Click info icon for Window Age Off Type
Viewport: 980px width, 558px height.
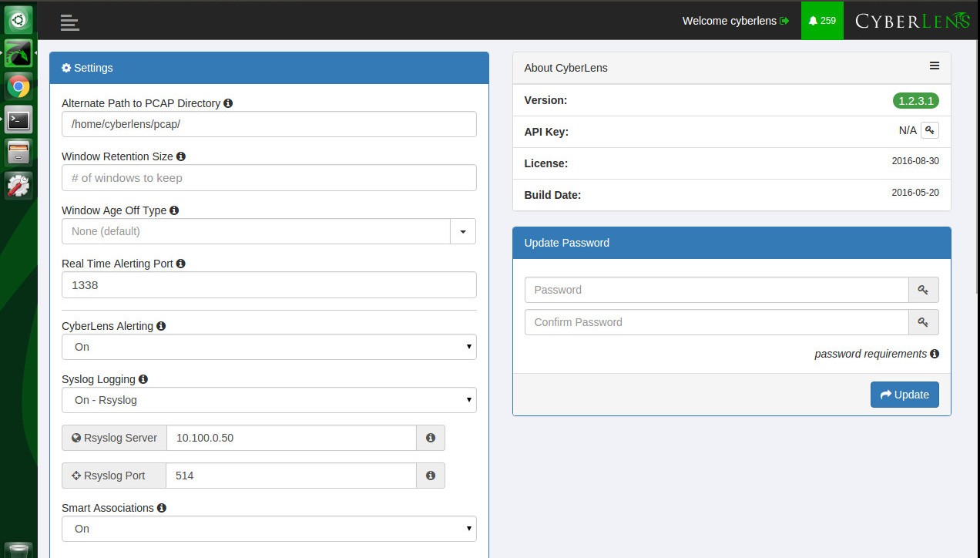click(x=174, y=210)
